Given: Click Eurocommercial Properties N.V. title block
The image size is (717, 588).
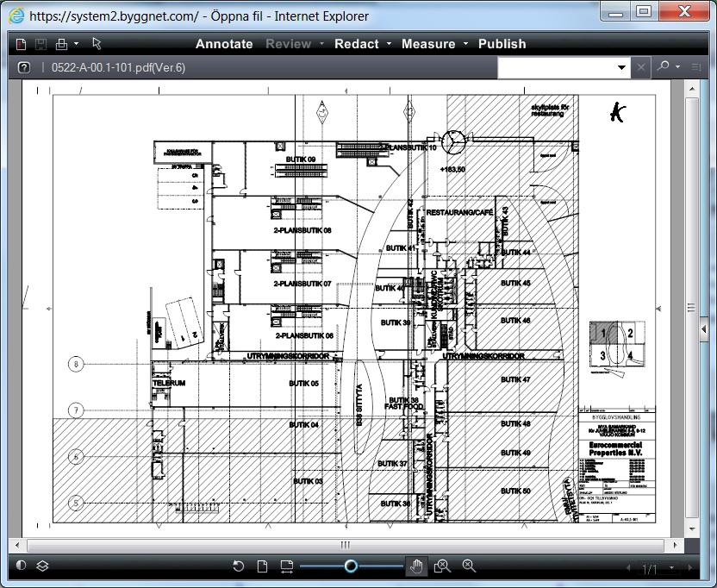Looking at the screenshot, I should [615, 448].
